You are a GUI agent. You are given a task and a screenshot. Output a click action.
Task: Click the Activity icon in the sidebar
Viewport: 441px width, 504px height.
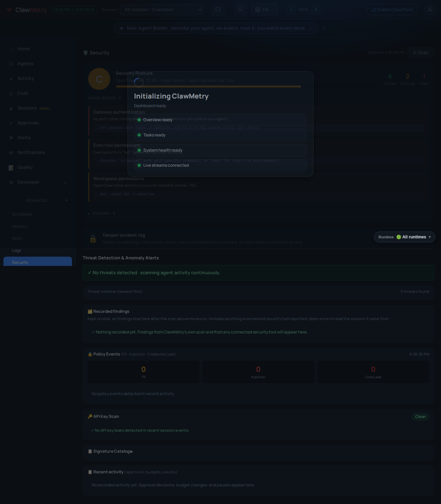coord(11,79)
